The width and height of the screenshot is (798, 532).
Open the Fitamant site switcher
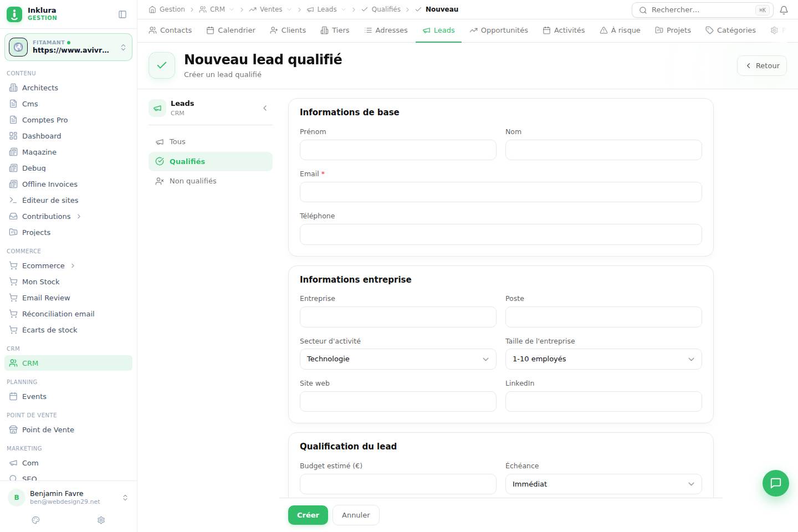[x=69, y=47]
